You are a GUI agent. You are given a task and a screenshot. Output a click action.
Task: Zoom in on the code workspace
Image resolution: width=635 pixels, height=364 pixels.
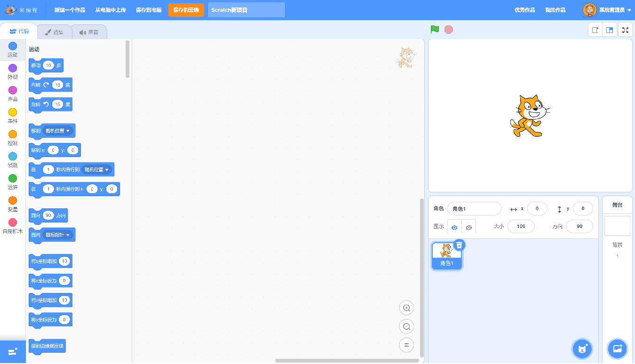pyautogui.click(x=406, y=308)
